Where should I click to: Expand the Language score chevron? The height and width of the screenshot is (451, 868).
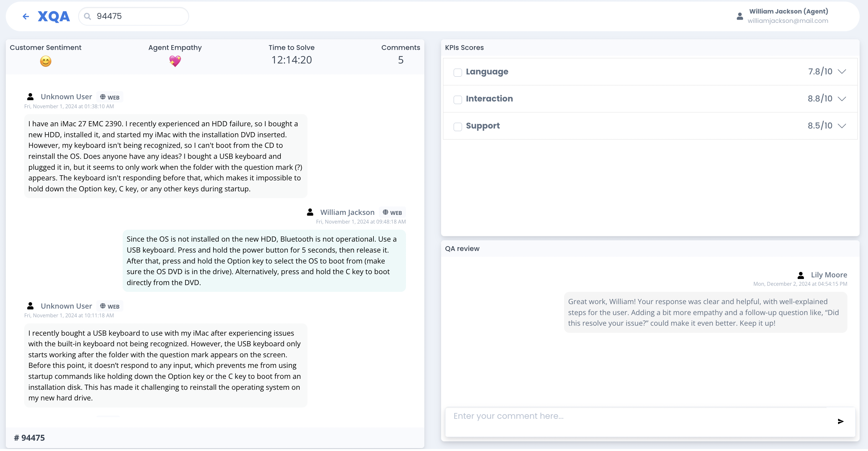click(x=841, y=72)
